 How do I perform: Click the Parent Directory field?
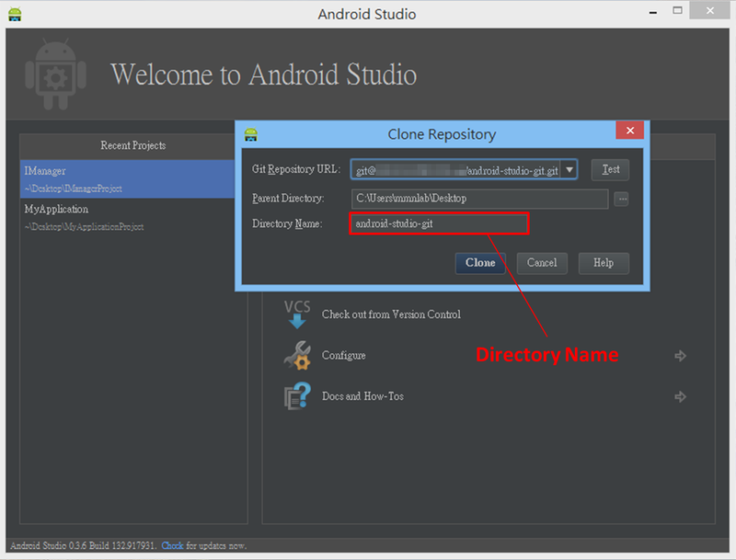(x=479, y=199)
